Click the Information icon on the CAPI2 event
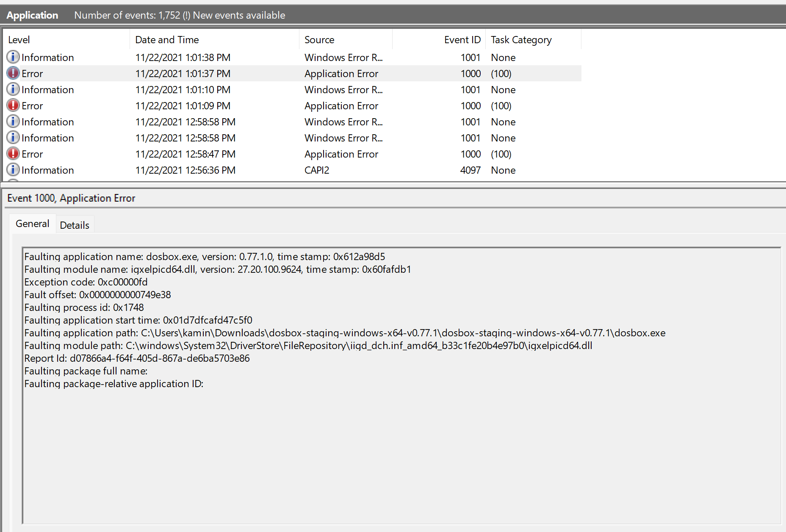 (x=13, y=170)
